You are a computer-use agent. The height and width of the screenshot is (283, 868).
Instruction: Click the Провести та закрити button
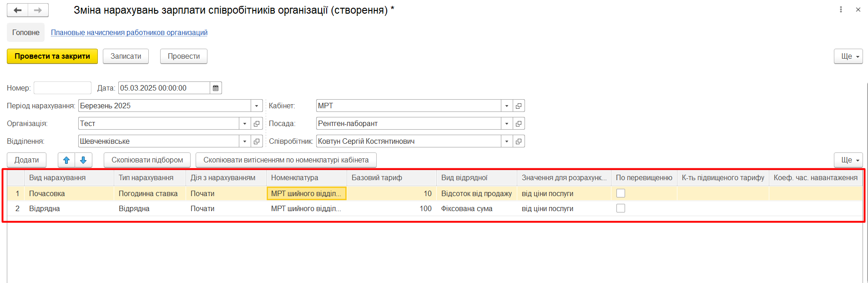coord(52,56)
